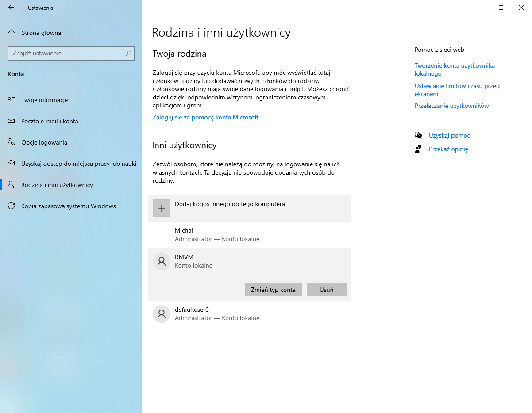Select the defaultuser0 avatar icon
532x413 pixels.
(x=162, y=314)
